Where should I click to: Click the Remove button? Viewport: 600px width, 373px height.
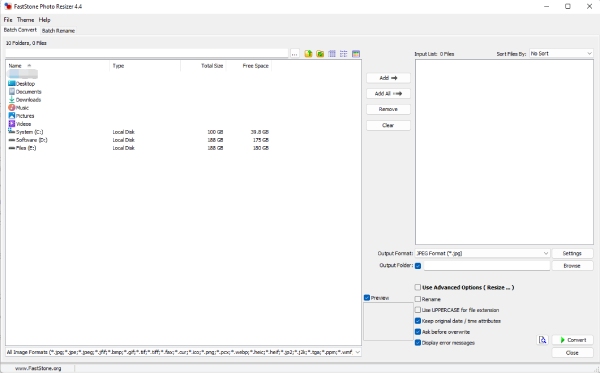click(x=388, y=109)
